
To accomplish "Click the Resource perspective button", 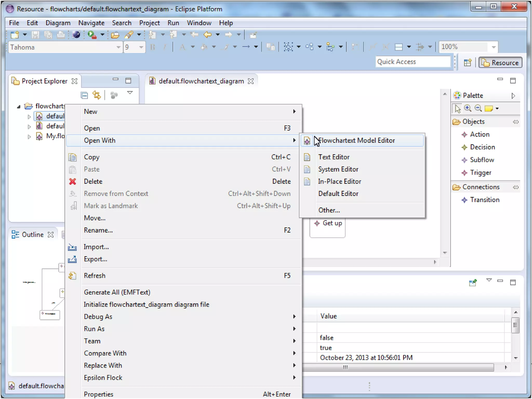I will coord(500,63).
